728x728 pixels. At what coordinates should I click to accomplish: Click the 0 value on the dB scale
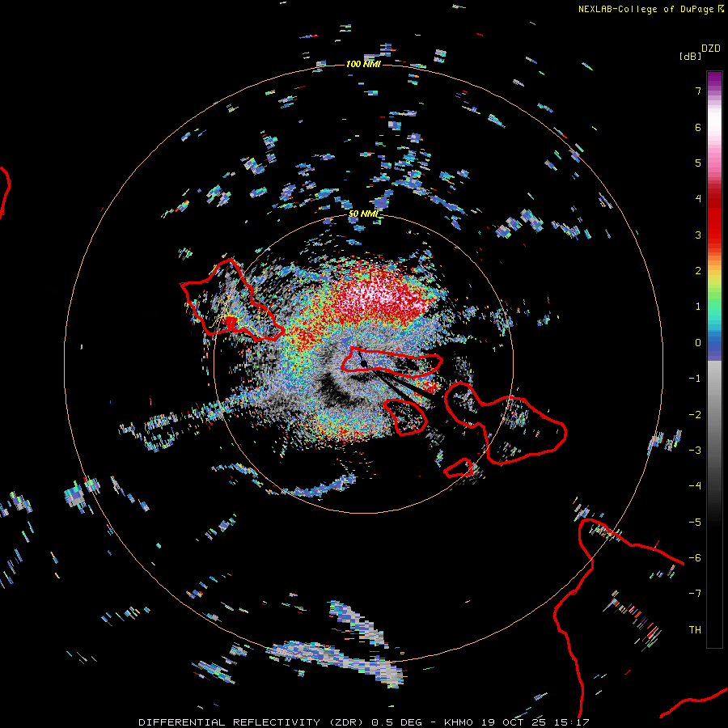tap(698, 343)
